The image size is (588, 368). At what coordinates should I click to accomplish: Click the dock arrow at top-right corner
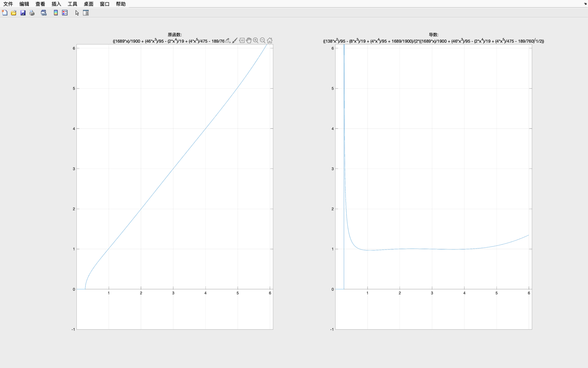click(x=585, y=4)
